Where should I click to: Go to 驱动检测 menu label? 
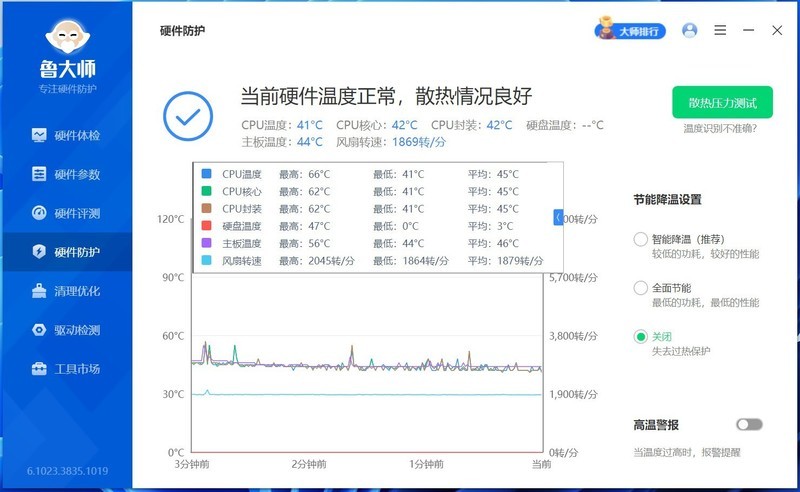click(77, 330)
